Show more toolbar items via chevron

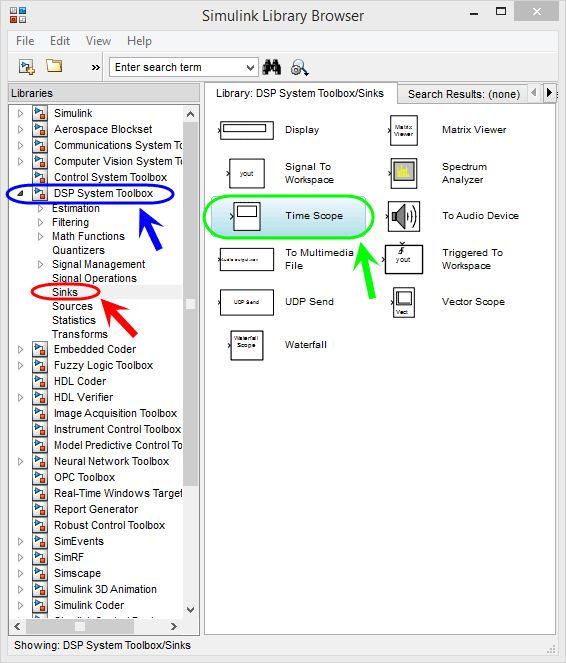pyautogui.click(x=96, y=67)
